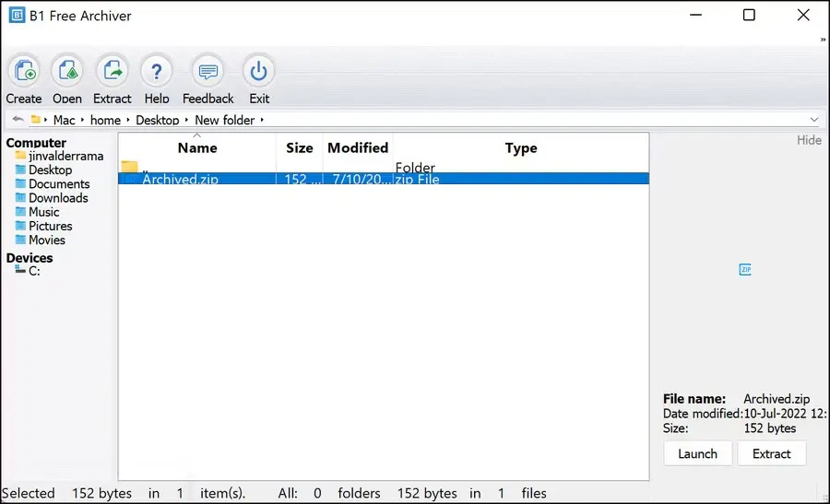Click the Extract button in the details pane
Screen dimensions: 830x504
pyautogui.click(x=771, y=453)
